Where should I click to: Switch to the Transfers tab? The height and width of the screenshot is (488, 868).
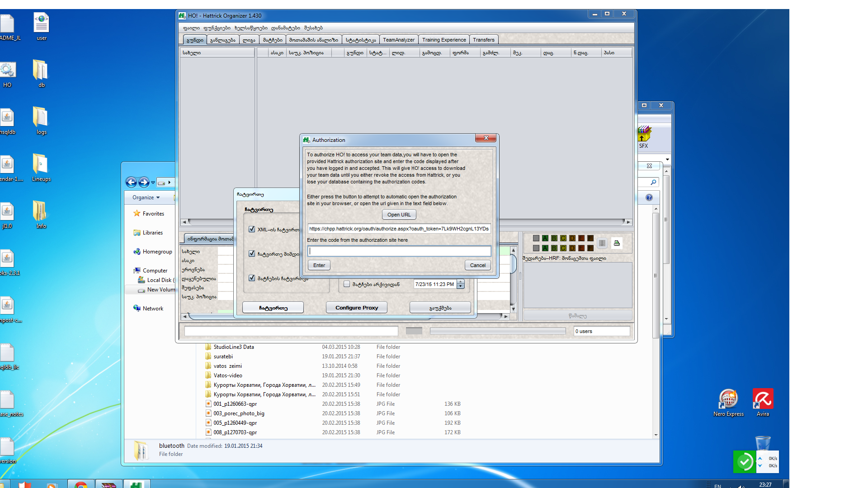click(x=483, y=40)
